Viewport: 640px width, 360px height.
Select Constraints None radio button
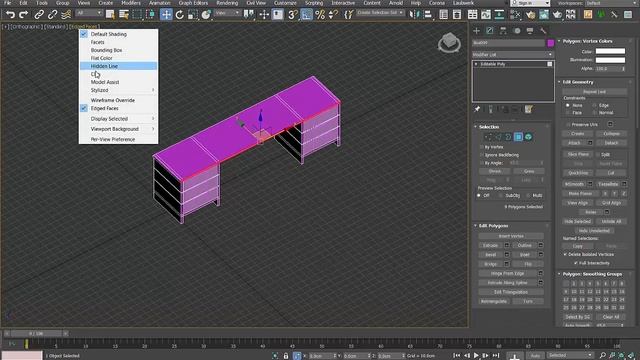tap(567, 105)
